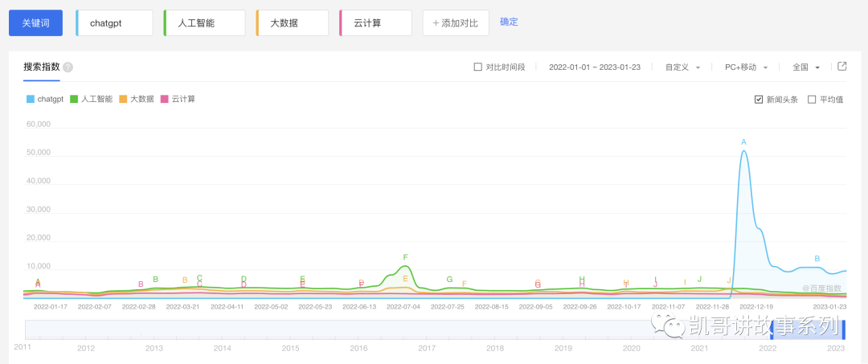Viewport: 868px width, 364px height.
Task: Open the 全国 region dropdown
Action: pos(806,67)
